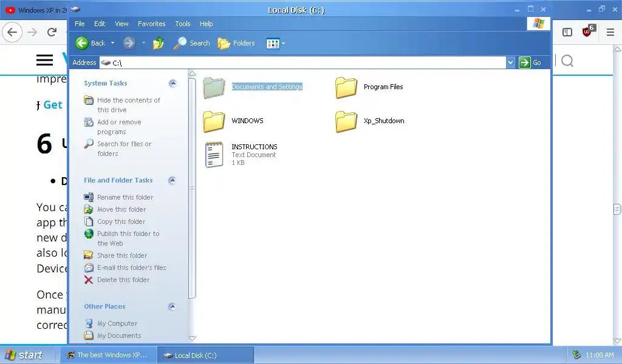
Task: Open the Search pane
Action: [191, 43]
